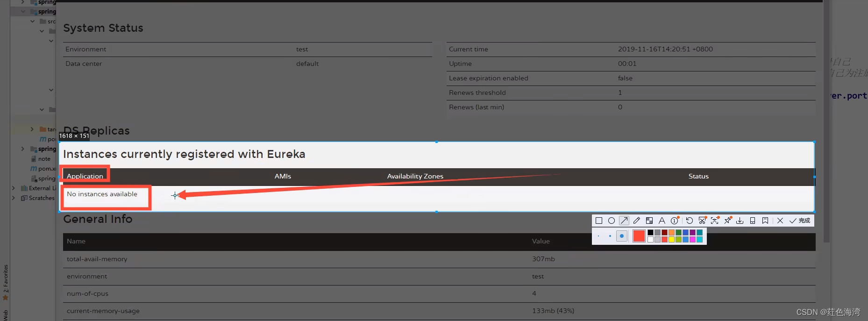The width and height of the screenshot is (868, 321).
Task: Expand the target folder arrow
Action: [32, 129]
